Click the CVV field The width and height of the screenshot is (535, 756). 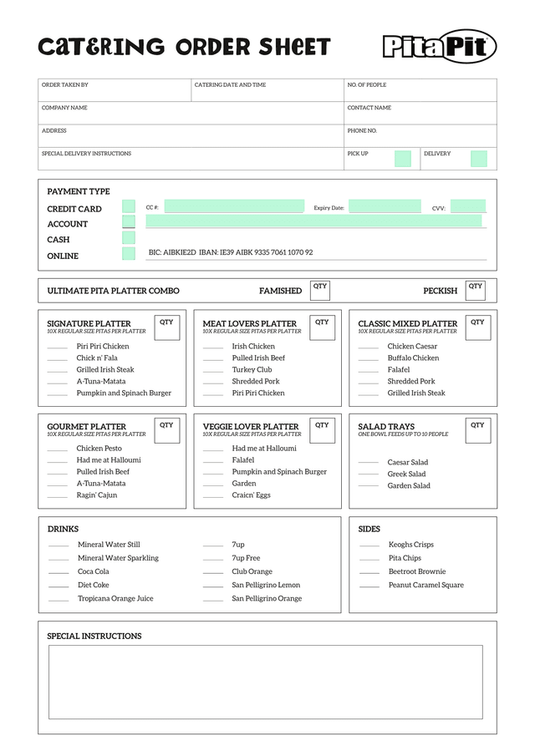[x=468, y=205]
